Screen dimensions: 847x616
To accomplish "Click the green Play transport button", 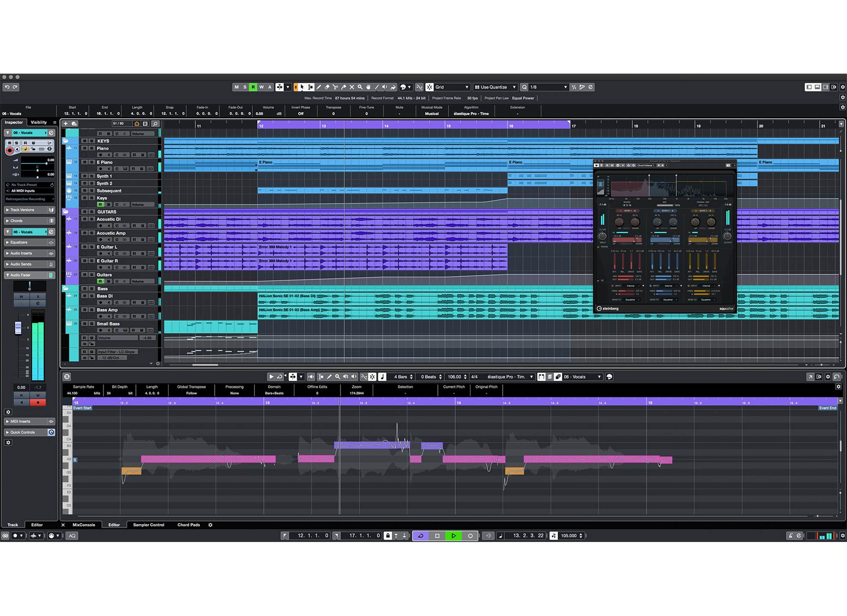I will (x=453, y=536).
